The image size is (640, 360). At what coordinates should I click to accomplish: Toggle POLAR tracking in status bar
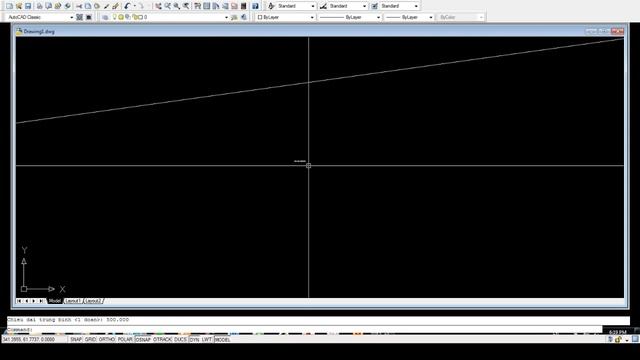click(125, 340)
